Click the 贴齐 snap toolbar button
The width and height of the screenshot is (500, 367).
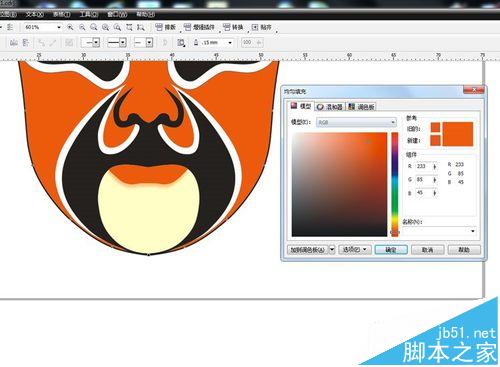[262, 27]
